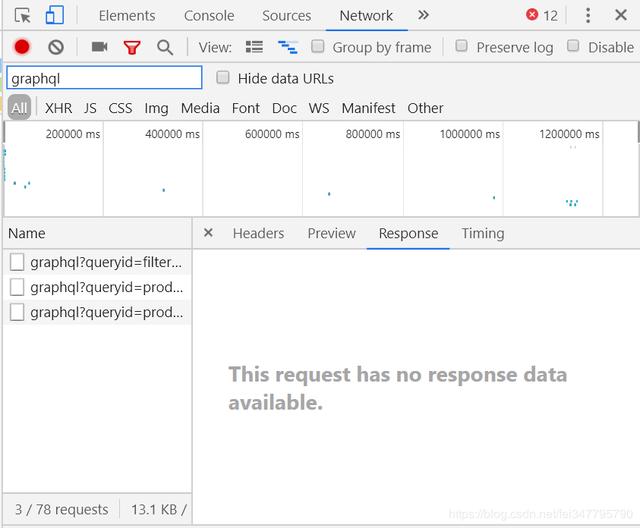Enable Preserve log checkbox
Viewport: 640px width, 528px height.
[x=461, y=46]
